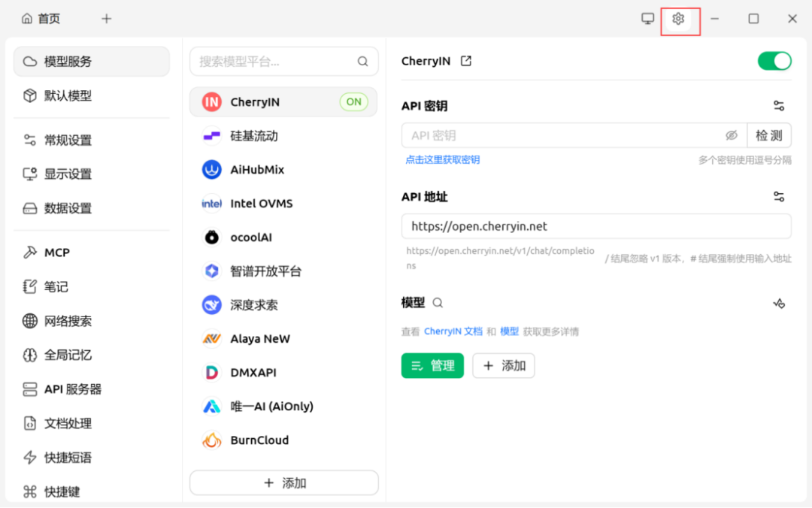Toggle the CherryIN enable switch

[774, 61]
